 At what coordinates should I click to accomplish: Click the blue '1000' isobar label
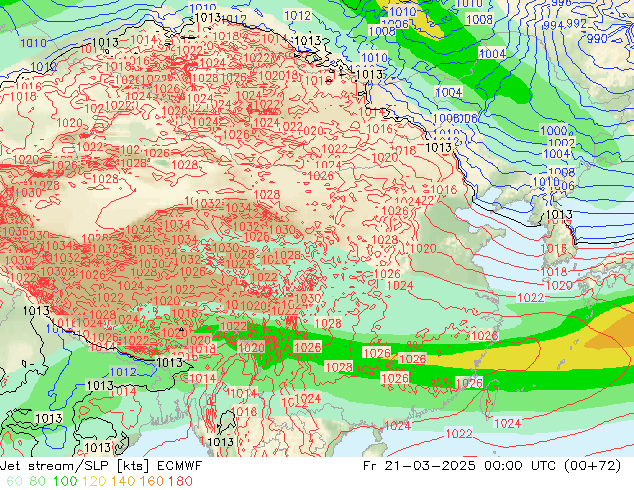[x=554, y=131]
